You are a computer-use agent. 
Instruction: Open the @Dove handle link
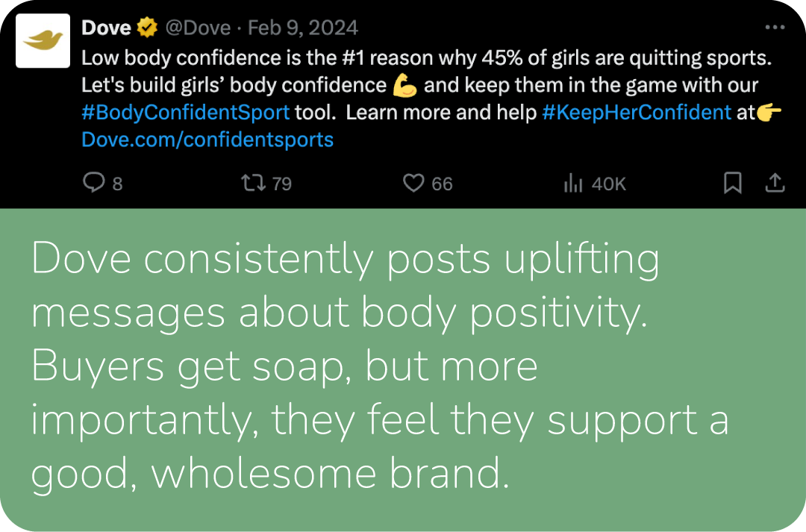tap(199, 28)
